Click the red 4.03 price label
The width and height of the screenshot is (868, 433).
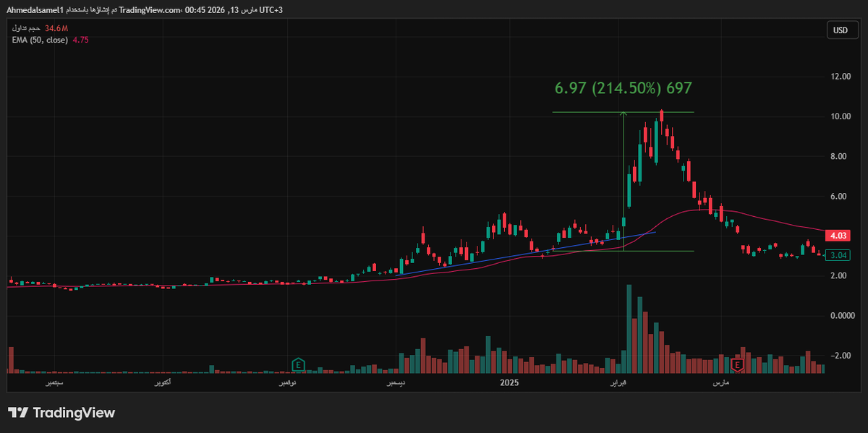click(839, 236)
